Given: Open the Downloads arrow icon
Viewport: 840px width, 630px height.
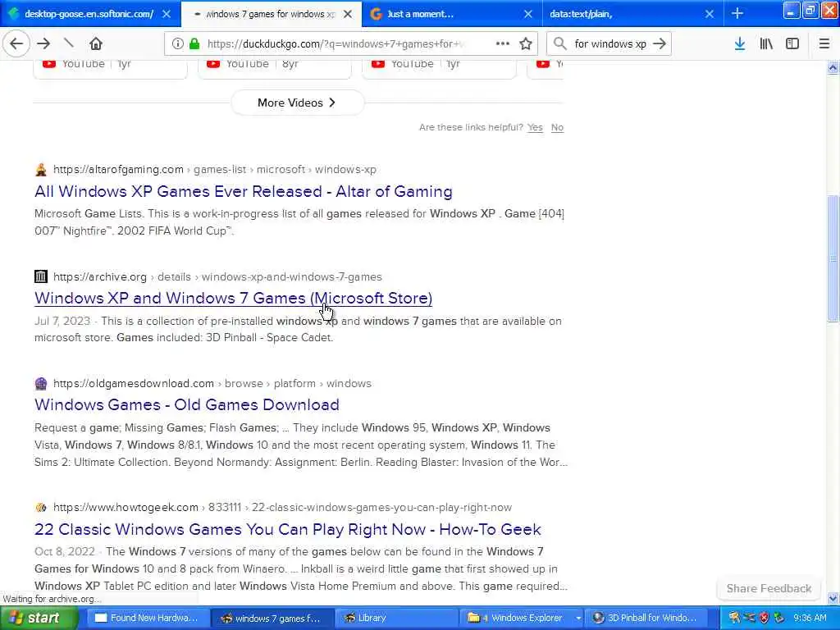Looking at the screenshot, I should tap(739, 44).
